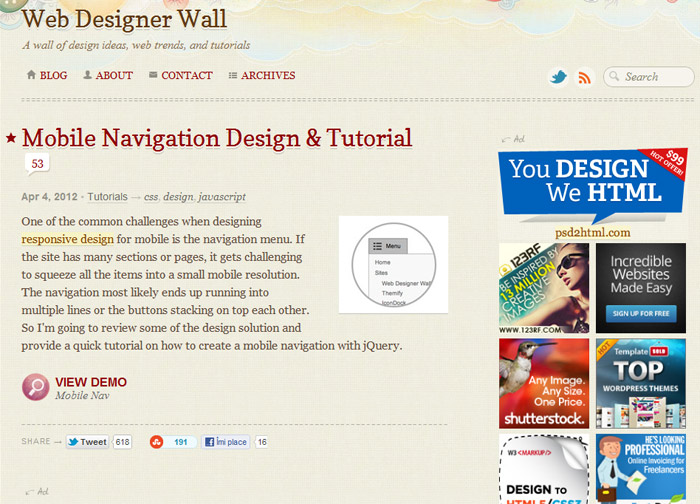
Task: Open the 53 comments bubble
Action: pos(37,164)
